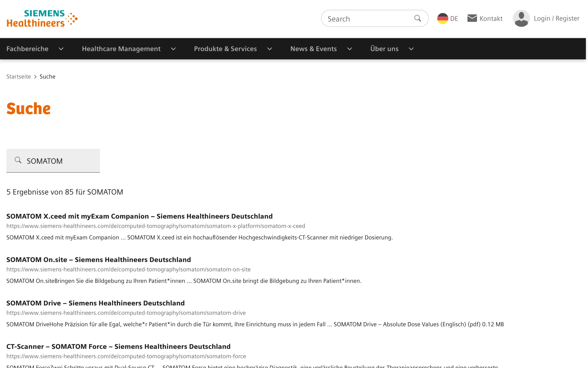
Task: Open the DE language selector
Action: point(448,18)
